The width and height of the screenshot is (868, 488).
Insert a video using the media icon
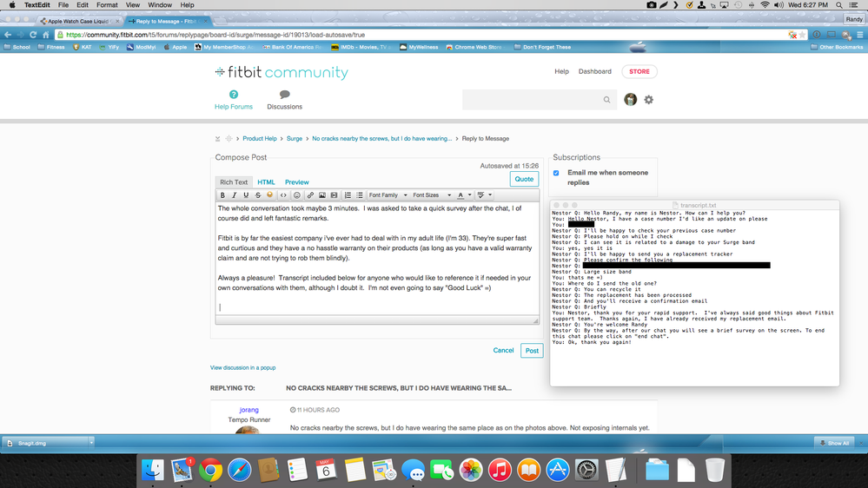[x=334, y=195]
